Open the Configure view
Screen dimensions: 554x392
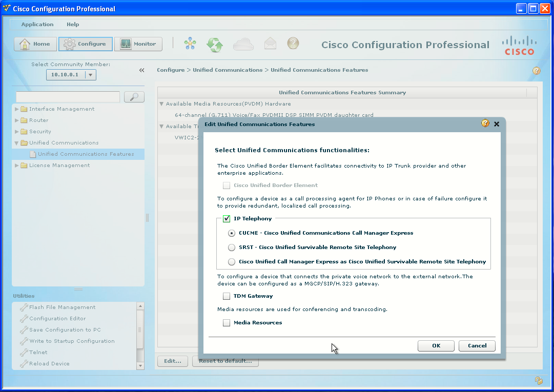tap(86, 44)
